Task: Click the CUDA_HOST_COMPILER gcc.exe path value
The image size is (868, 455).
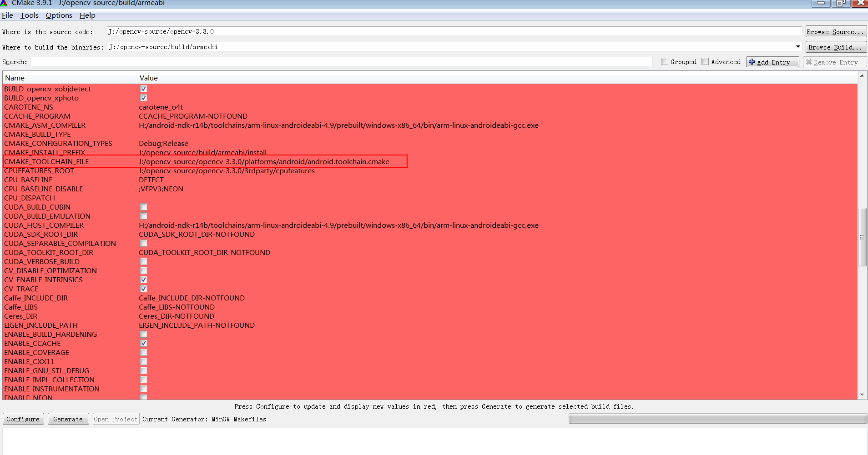Action: coord(338,225)
